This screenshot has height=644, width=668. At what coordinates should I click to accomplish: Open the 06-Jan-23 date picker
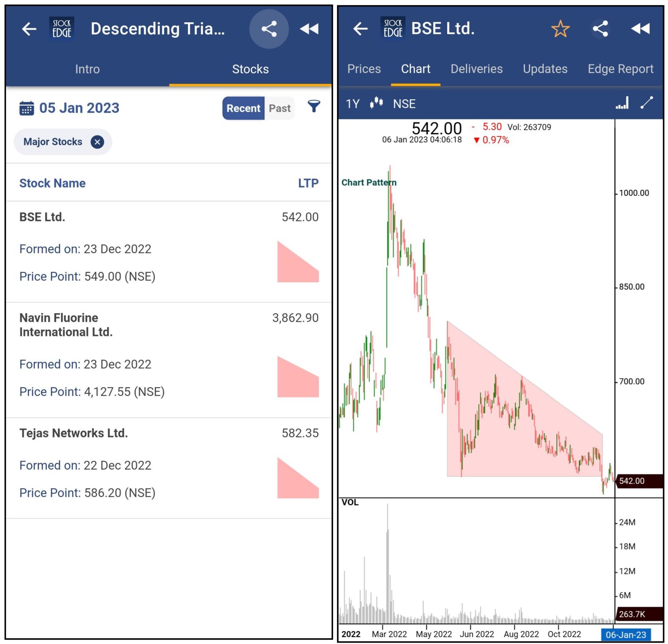click(x=625, y=634)
